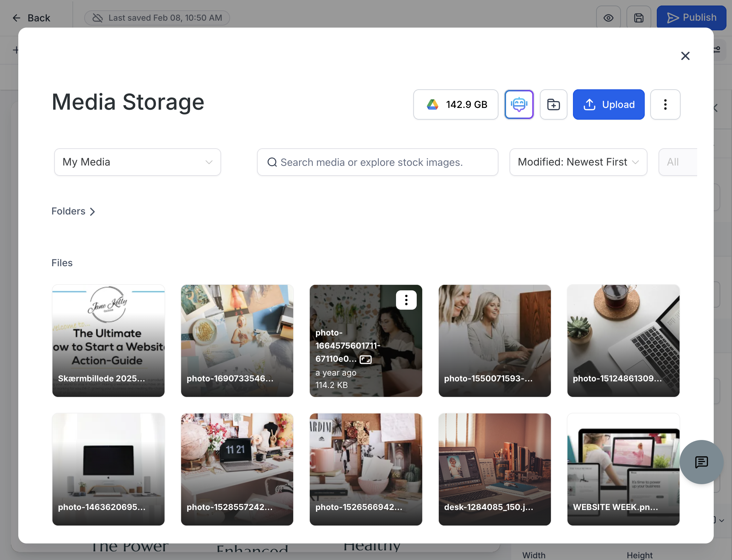Select the WEBSITE WEEK.png thumbnail
This screenshot has height=560, width=732.
623,469
